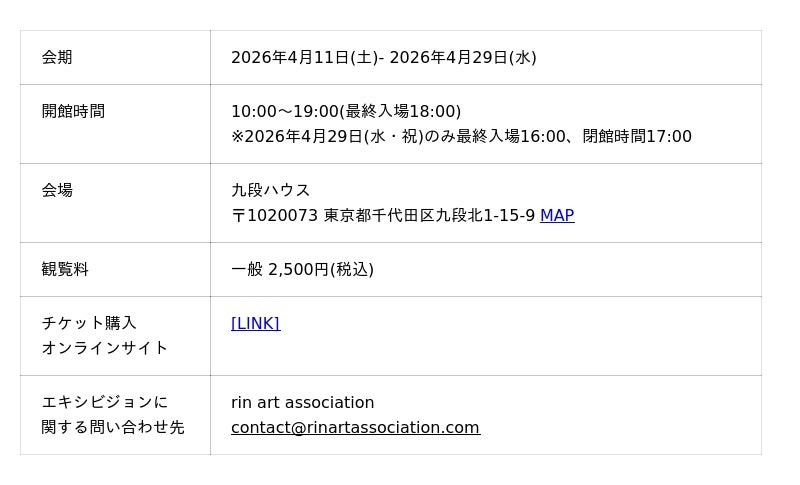Click the 観覧料 row label
The height and width of the screenshot is (485, 800).
coord(65,269)
